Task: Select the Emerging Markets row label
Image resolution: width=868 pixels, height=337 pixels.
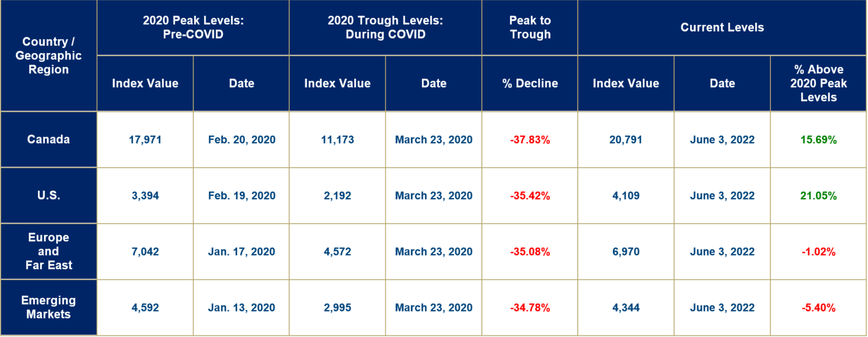Action: [x=48, y=307]
